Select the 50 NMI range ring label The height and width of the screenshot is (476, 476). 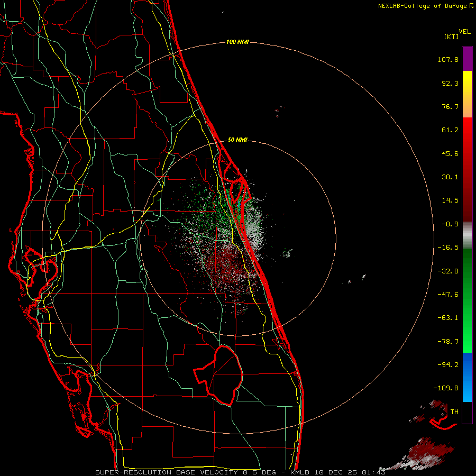pyautogui.click(x=237, y=140)
